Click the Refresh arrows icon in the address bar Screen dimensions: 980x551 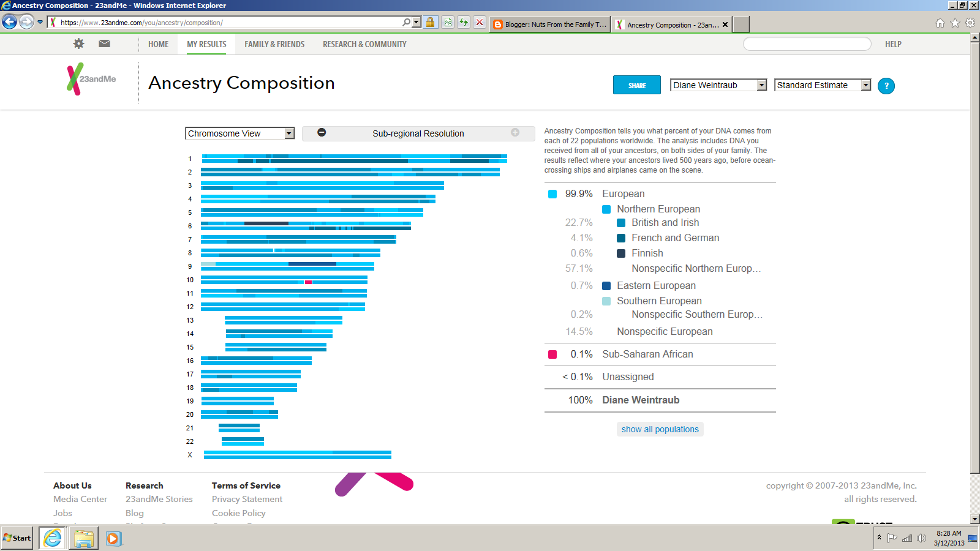pos(464,23)
